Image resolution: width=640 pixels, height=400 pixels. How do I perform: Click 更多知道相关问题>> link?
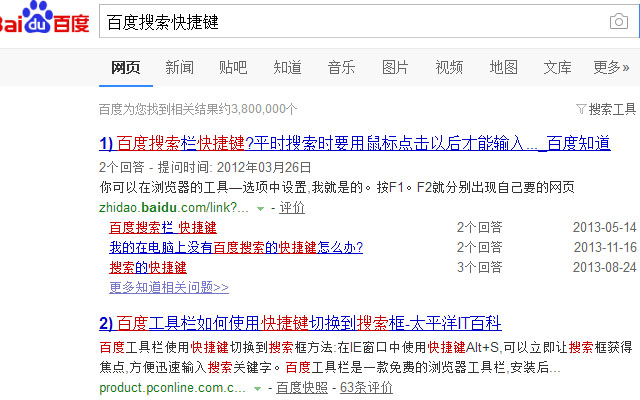click(169, 287)
